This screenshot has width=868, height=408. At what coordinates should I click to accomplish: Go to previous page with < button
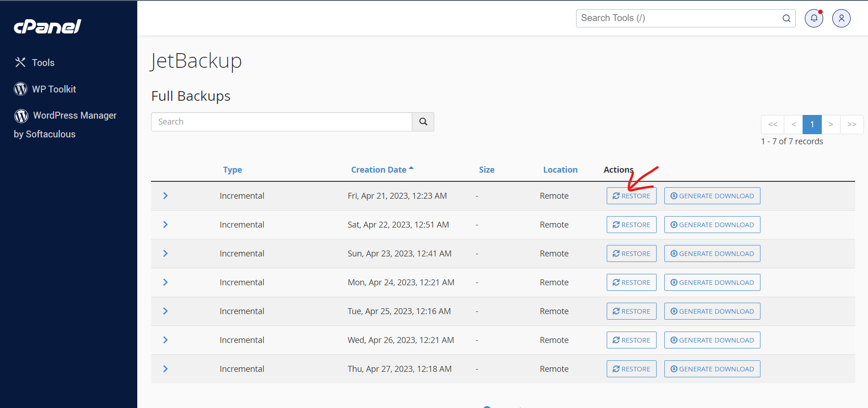794,125
